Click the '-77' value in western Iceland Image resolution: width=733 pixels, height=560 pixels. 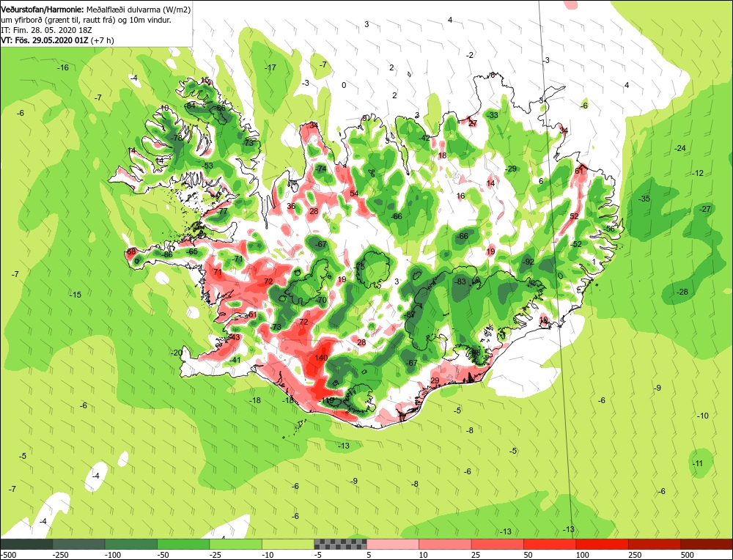221,211
